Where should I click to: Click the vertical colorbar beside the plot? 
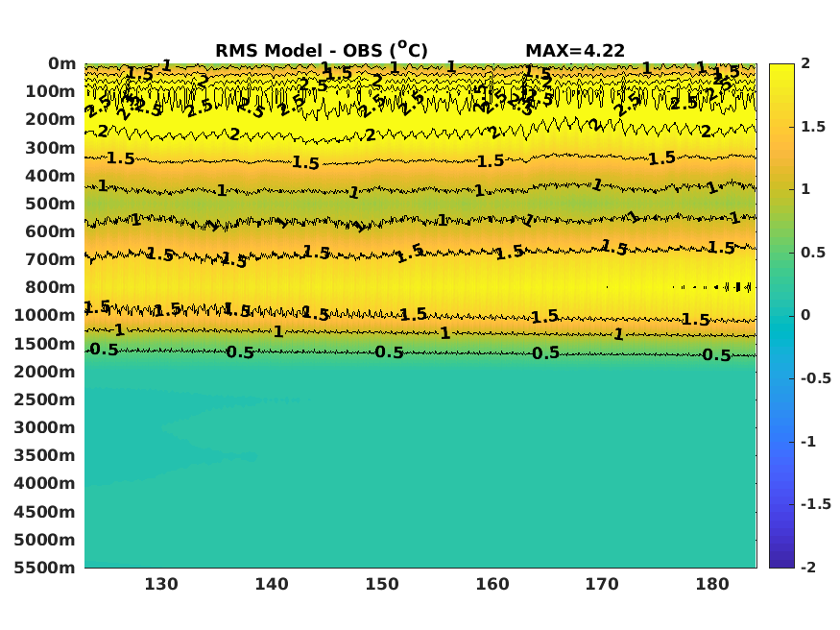[x=781, y=316]
